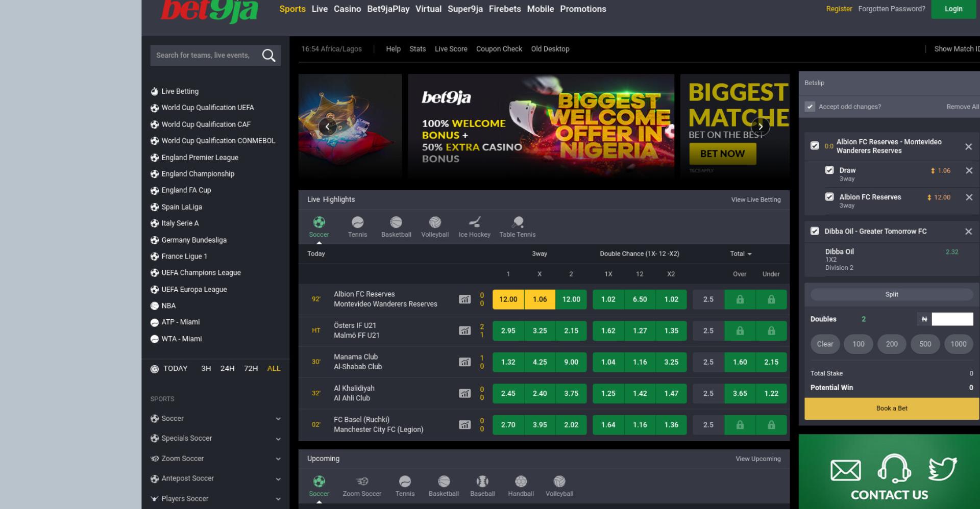The height and width of the screenshot is (509, 980).
Task: Remove Albion FC Reserves match from betslip
Action: (x=968, y=146)
